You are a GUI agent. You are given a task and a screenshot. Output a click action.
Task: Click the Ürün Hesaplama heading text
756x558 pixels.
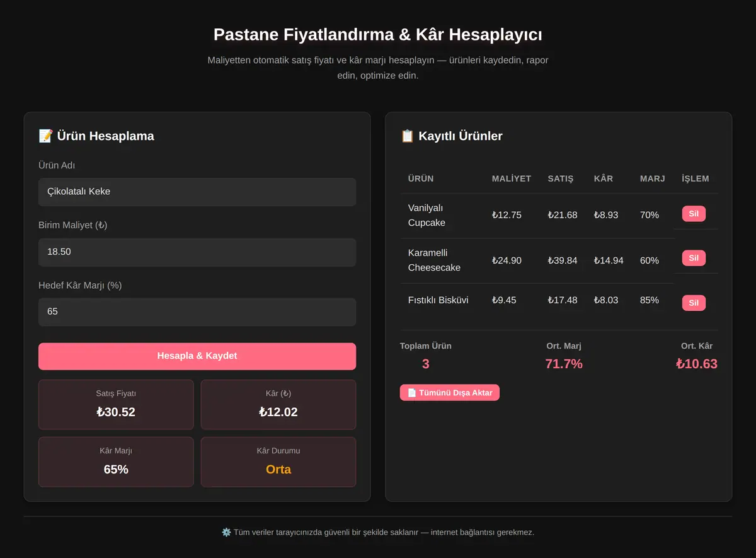(x=105, y=136)
